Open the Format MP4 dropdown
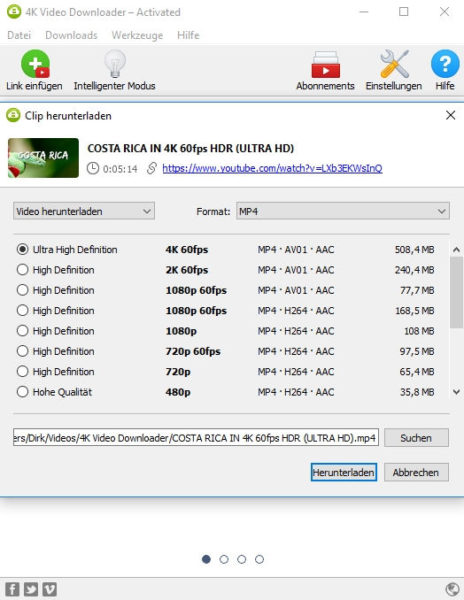Viewport: 464px width, 600px height. (x=343, y=211)
